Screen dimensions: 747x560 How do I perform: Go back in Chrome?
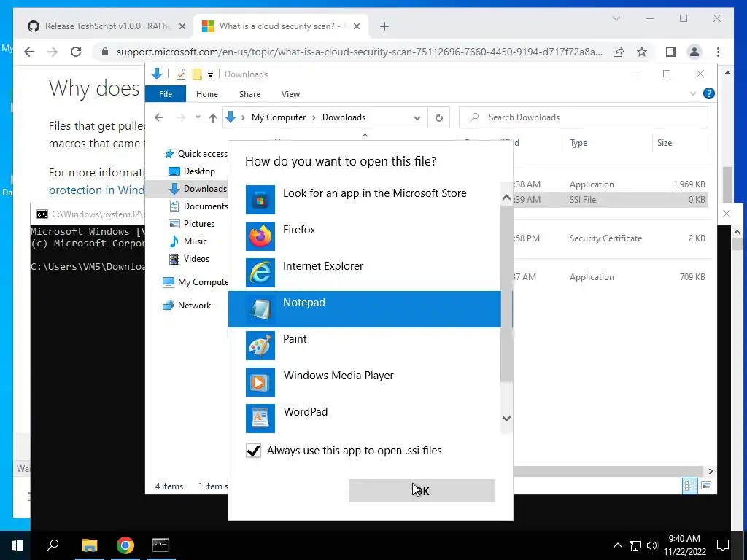29,52
